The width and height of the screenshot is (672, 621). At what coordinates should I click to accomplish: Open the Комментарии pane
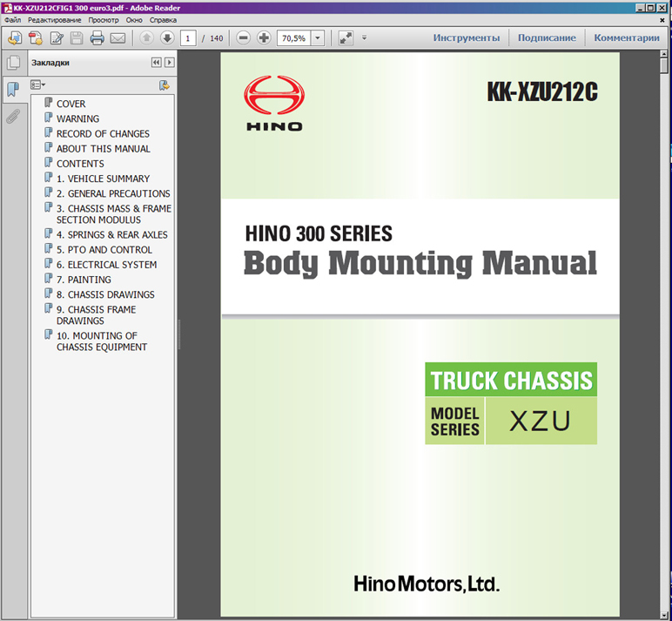click(x=627, y=38)
